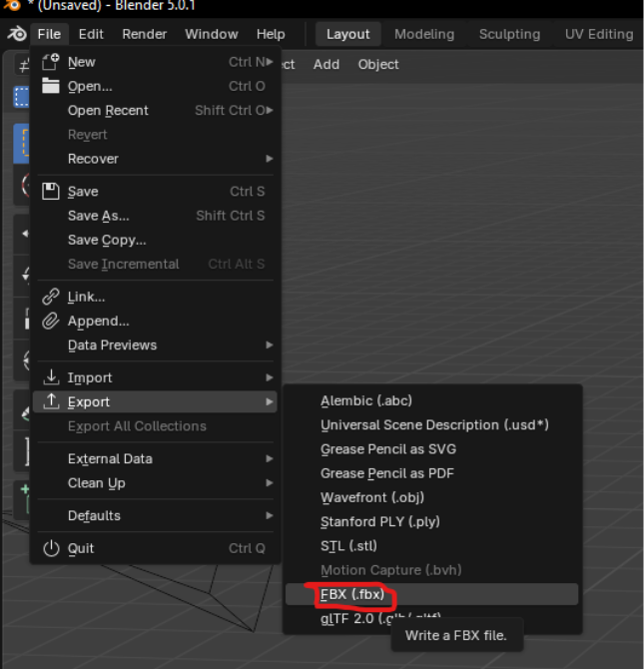Select Data Previews menu entry
This screenshot has height=669, width=644.
(x=156, y=344)
